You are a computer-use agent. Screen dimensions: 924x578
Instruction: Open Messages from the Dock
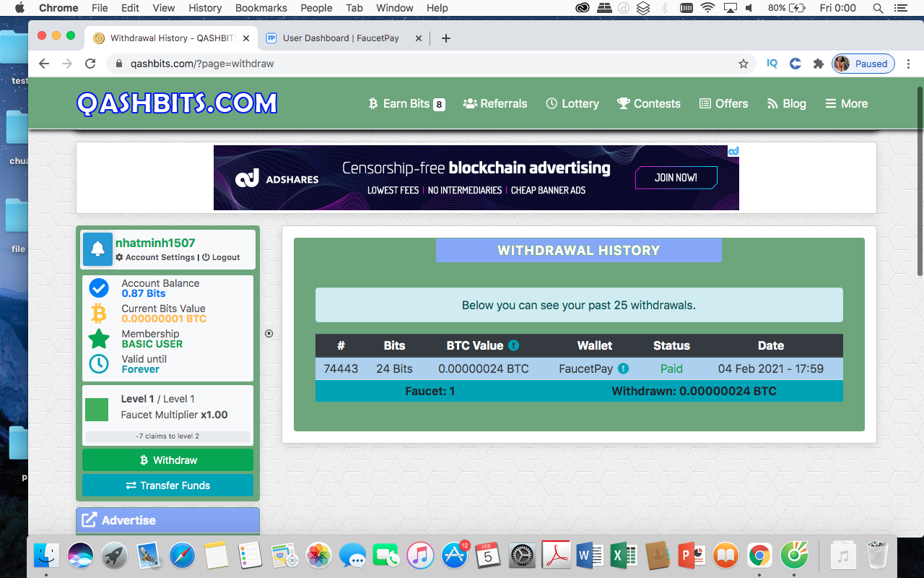tap(352, 556)
